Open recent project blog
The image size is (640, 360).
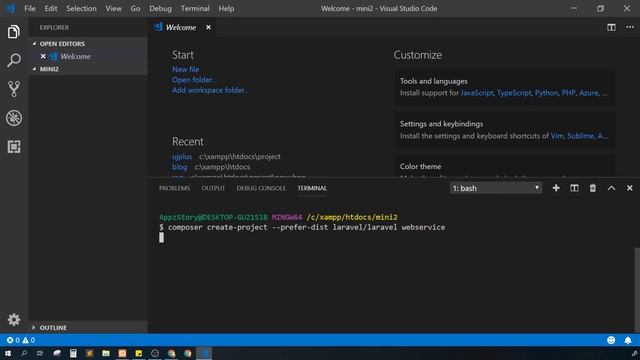click(179, 167)
